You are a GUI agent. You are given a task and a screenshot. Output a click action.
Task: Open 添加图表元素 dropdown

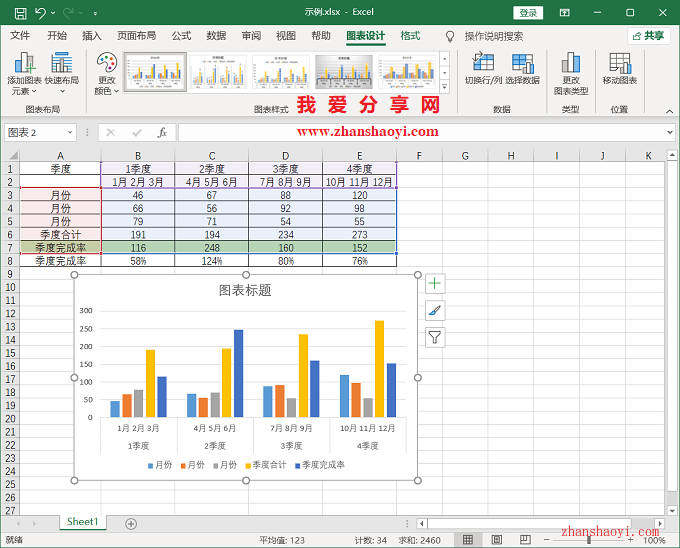click(24, 74)
